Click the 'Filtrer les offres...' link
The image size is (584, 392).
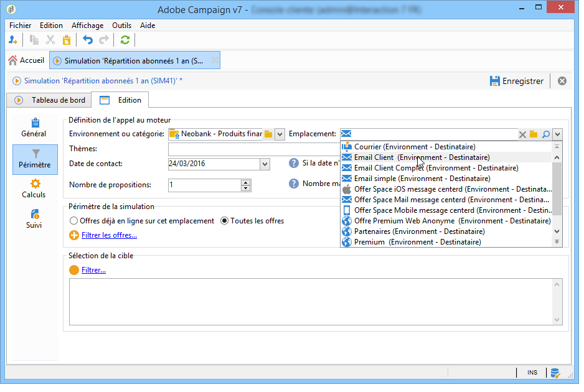tap(109, 235)
